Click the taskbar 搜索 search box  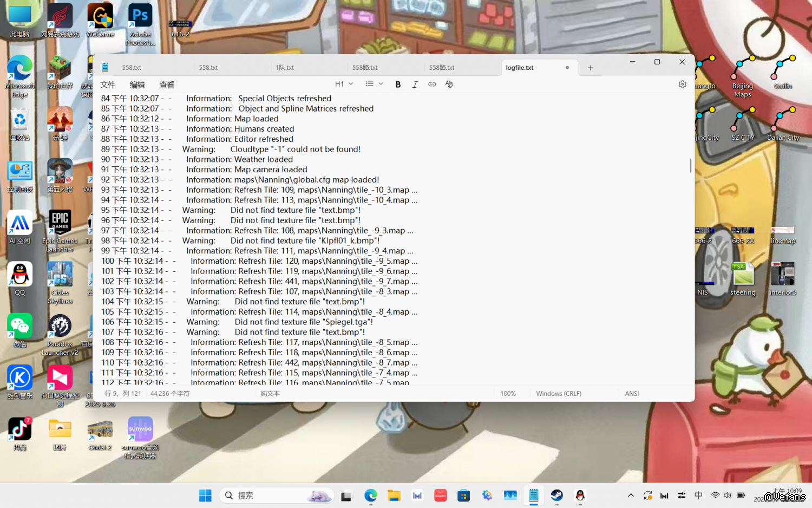[x=276, y=496]
